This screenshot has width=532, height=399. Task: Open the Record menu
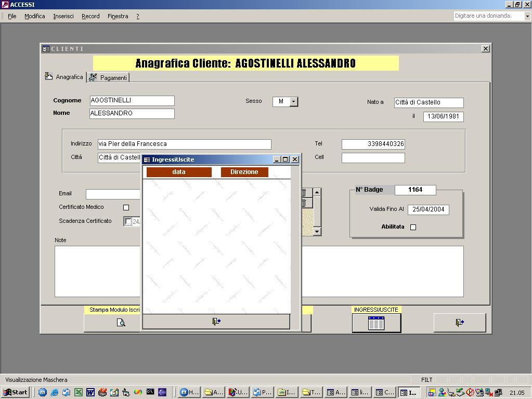pos(90,16)
